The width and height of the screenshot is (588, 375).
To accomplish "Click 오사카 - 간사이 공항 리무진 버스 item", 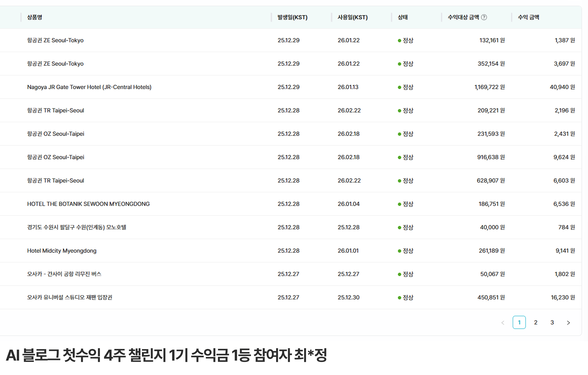I will click(x=64, y=274).
